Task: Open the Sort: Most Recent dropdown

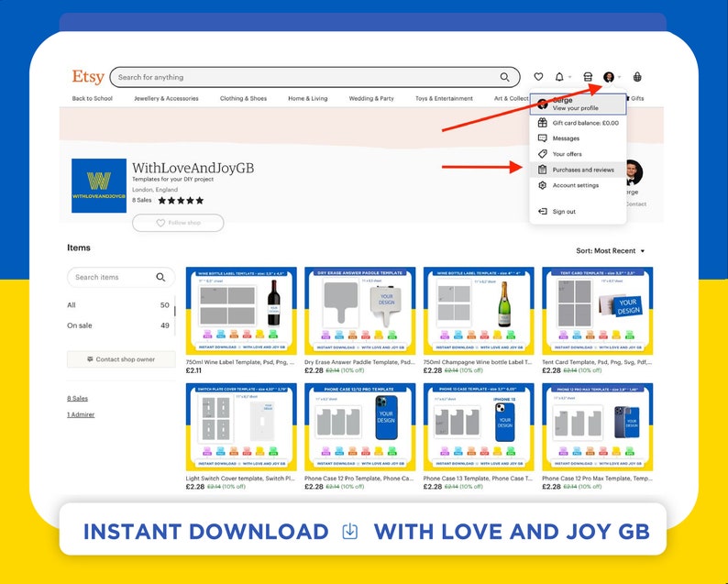Action: tap(610, 250)
